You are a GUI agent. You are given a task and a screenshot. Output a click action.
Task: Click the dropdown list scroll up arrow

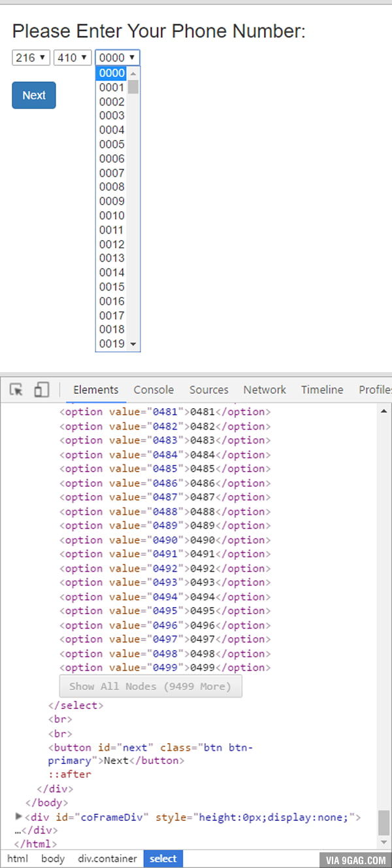coord(133,73)
